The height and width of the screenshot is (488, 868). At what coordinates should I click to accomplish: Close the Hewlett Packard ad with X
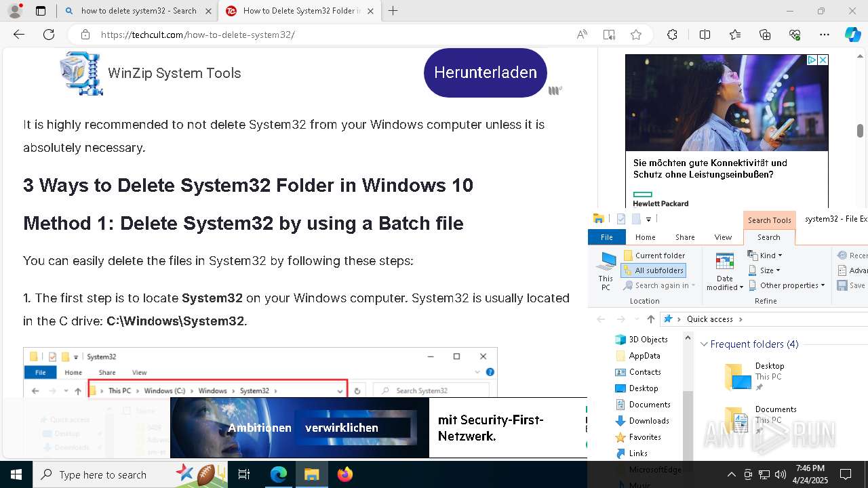tap(823, 60)
